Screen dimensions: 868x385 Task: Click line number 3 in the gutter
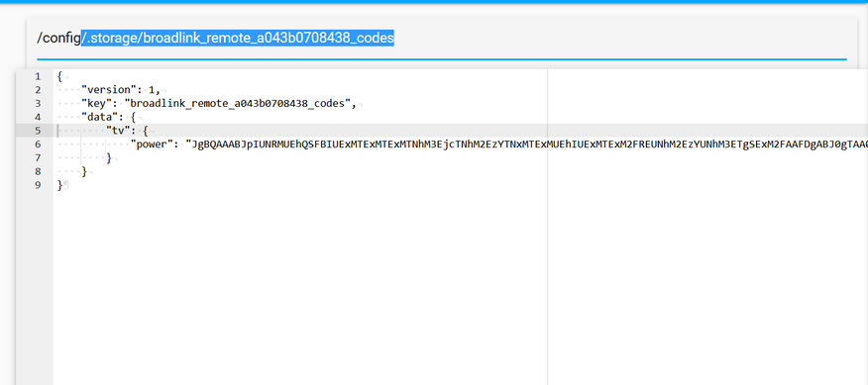(37, 104)
